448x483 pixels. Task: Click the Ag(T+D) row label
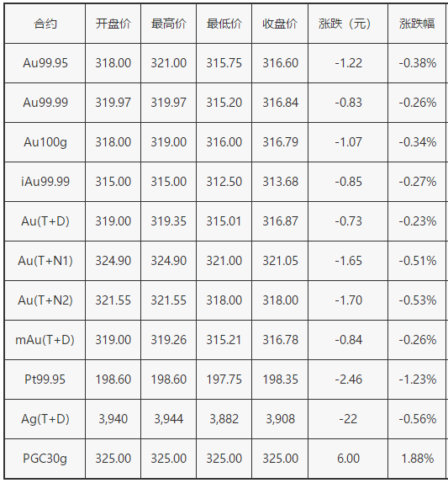[x=45, y=419]
